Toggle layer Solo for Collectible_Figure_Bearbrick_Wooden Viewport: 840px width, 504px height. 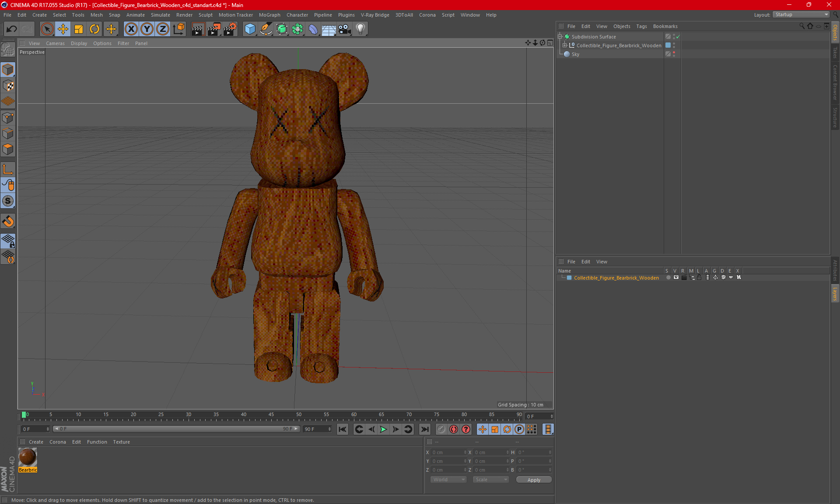tap(668, 277)
